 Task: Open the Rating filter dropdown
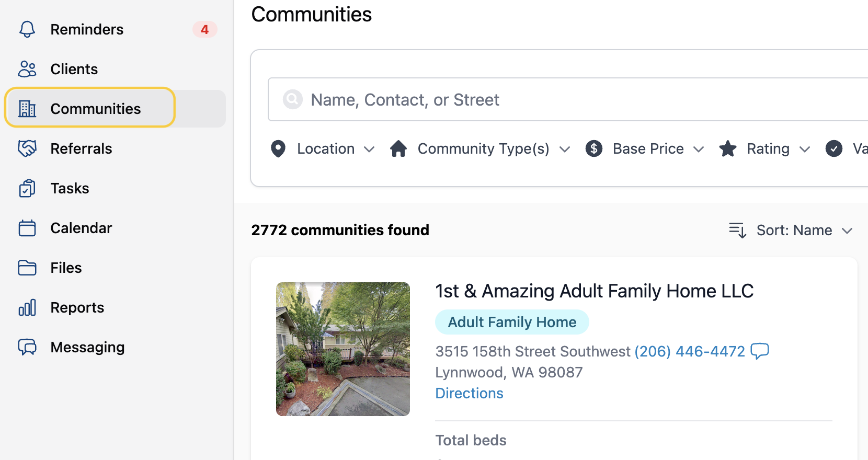[765, 149]
